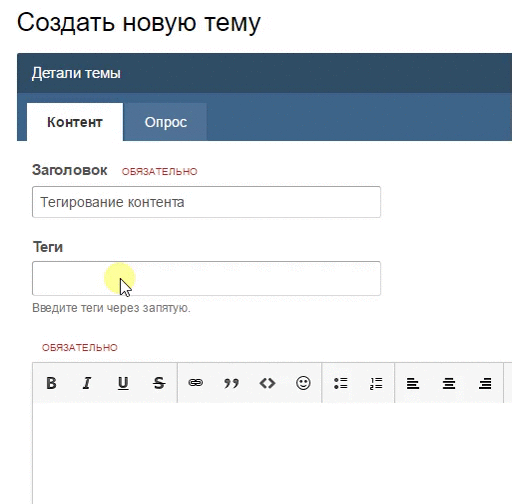Click ОБЯЗАТЕЛЬНО label above the editor
The height and width of the screenshot is (504, 512).
[x=80, y=348]
